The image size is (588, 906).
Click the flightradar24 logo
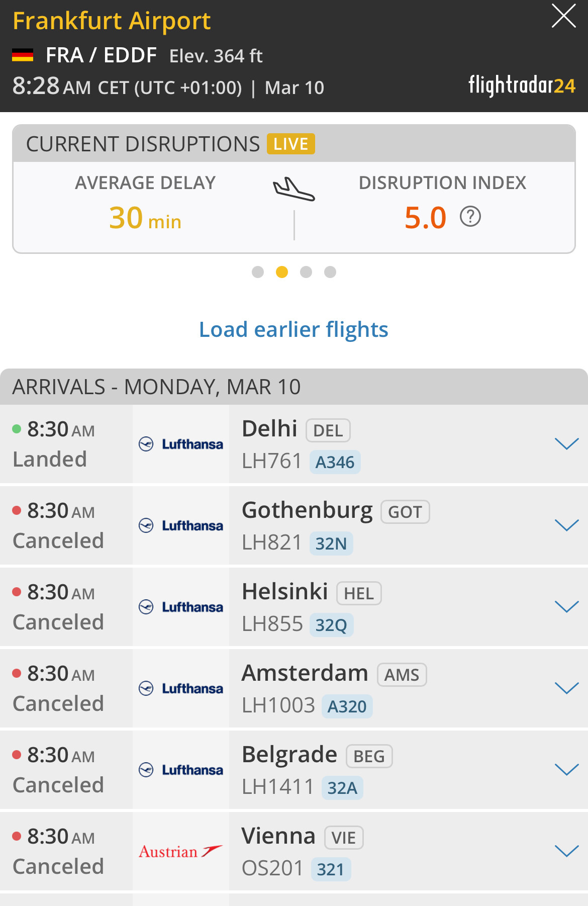[x=522, y=85]
